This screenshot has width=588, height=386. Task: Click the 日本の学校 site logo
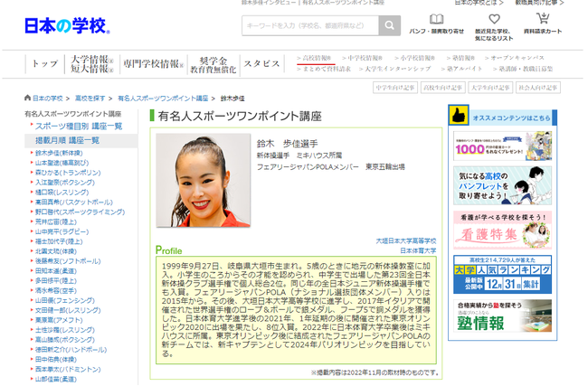coord(67,25)
